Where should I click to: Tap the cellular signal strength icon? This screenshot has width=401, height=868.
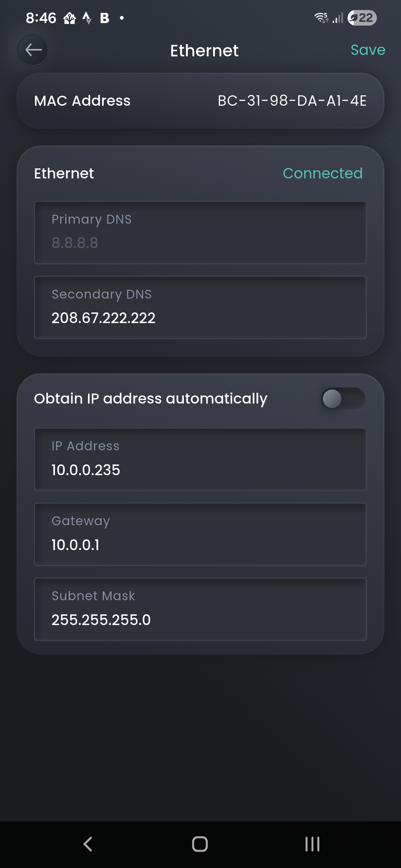click(x=336, y=17)
